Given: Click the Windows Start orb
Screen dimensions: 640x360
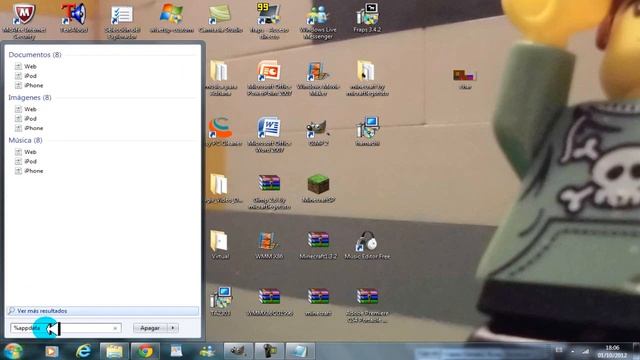Looking at the screenshot, I should [13, 351].
